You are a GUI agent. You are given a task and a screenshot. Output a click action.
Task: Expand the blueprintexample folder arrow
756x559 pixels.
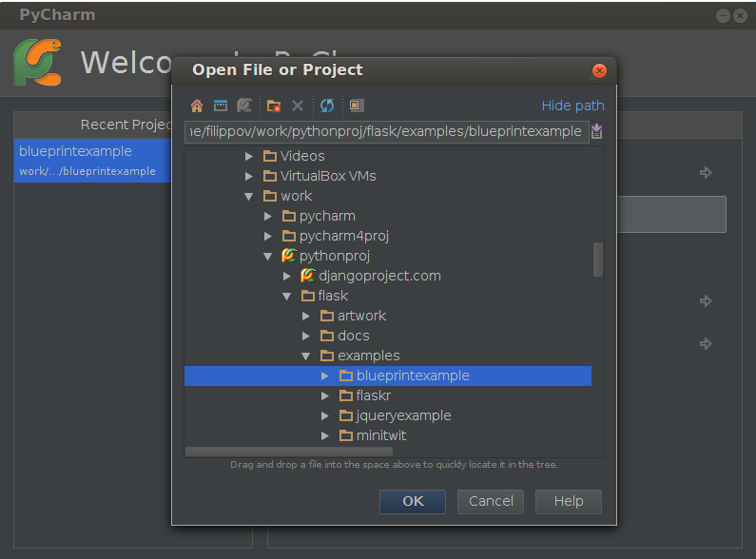click(x=325, y=376)
